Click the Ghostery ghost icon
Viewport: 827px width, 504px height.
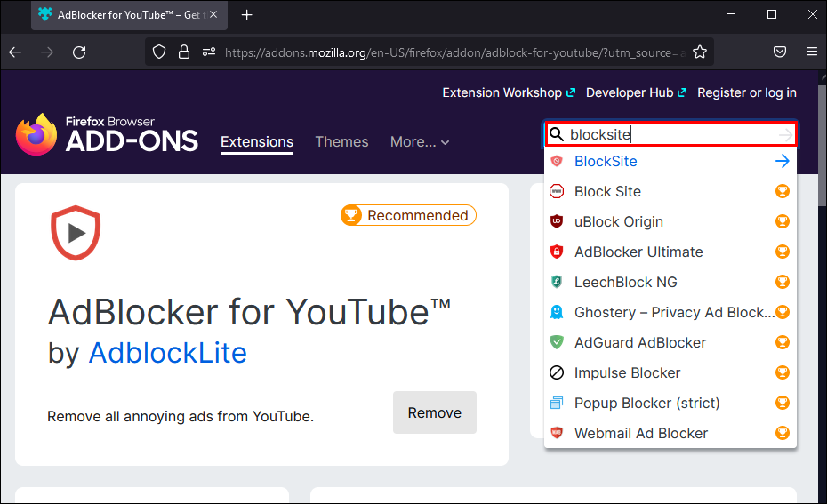pos(557,312)
